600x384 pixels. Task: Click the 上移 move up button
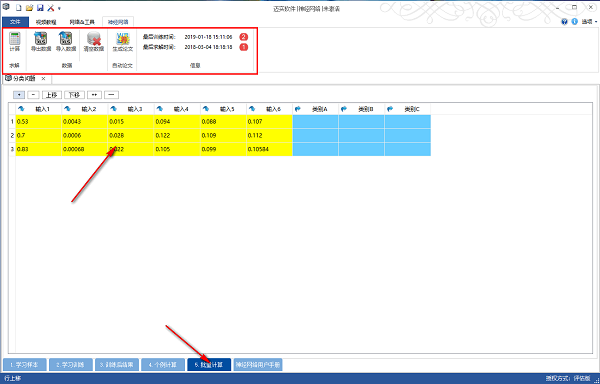52,94
